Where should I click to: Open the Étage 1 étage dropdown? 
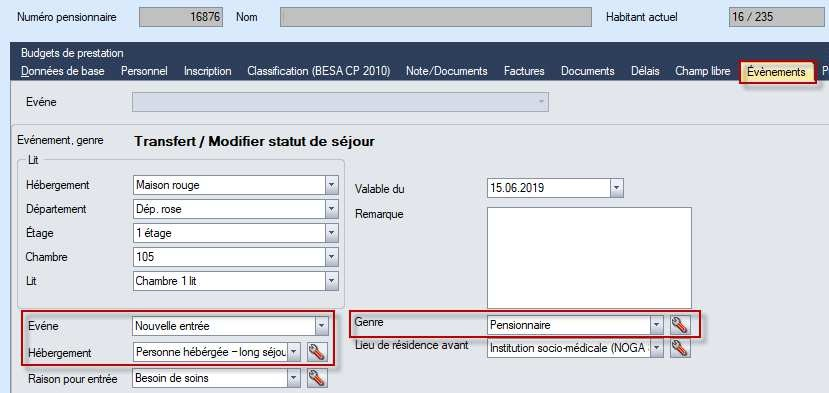click(331, 233)
